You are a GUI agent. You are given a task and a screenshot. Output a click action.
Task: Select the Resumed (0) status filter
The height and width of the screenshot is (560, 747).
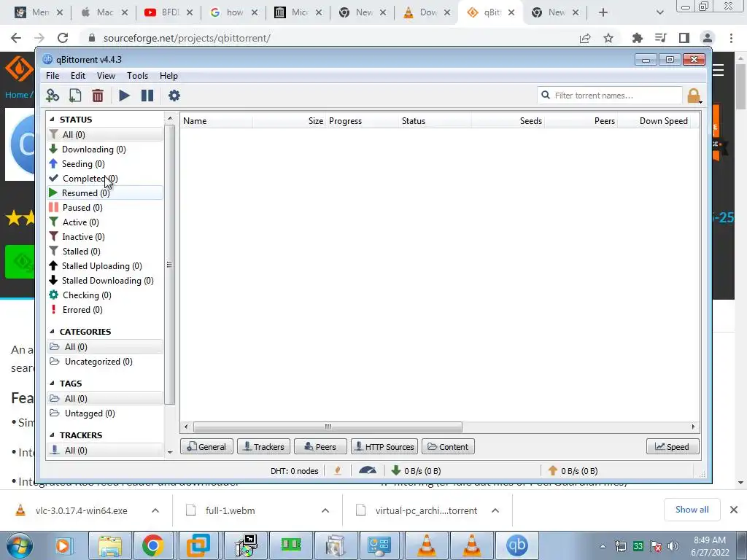pyautogui.click(x=105, y=192)
